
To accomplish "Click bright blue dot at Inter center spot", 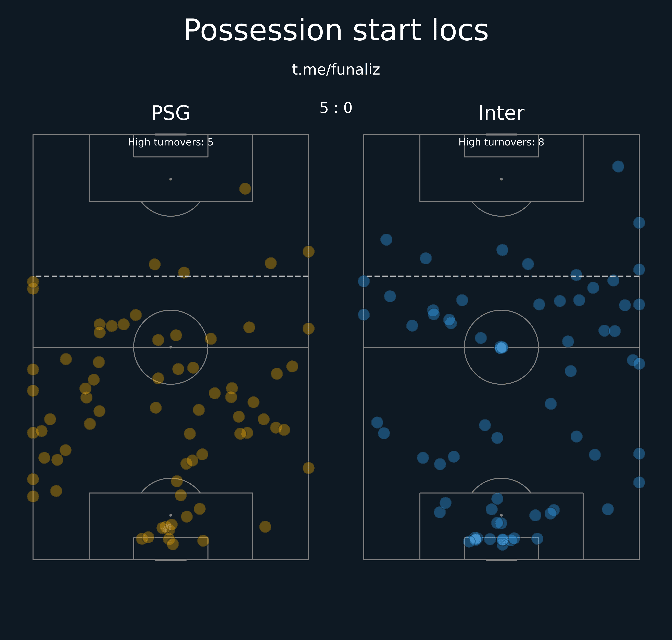I will [x=501, y=347].
